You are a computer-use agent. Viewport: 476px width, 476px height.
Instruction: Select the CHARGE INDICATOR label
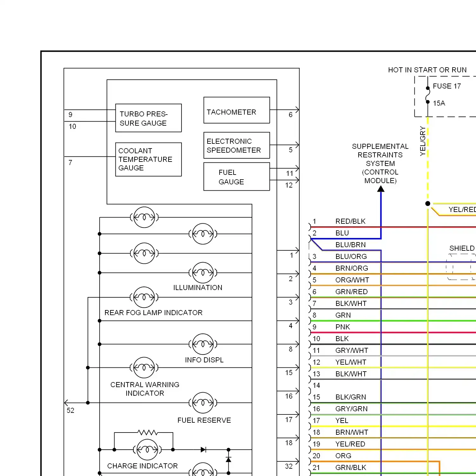(142, 466)
